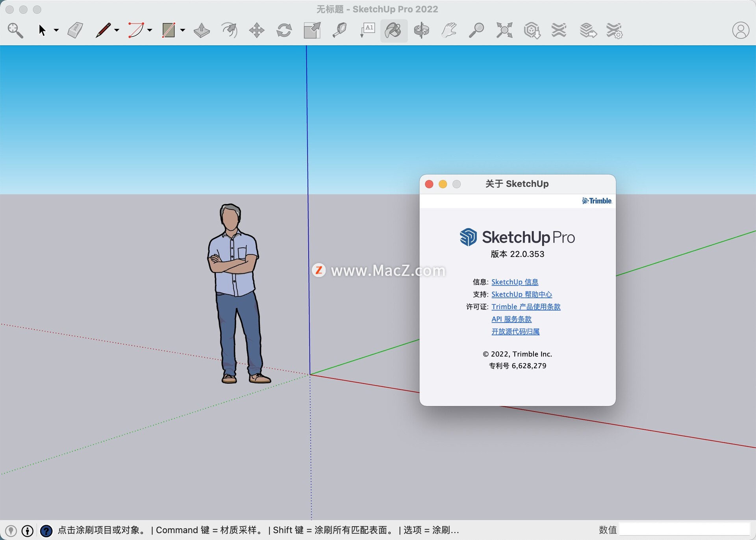Expand the Arc tool dropdown arrow
Image resolution: width=756 pixels, height=540 pixels.
[x=150, y=30]
